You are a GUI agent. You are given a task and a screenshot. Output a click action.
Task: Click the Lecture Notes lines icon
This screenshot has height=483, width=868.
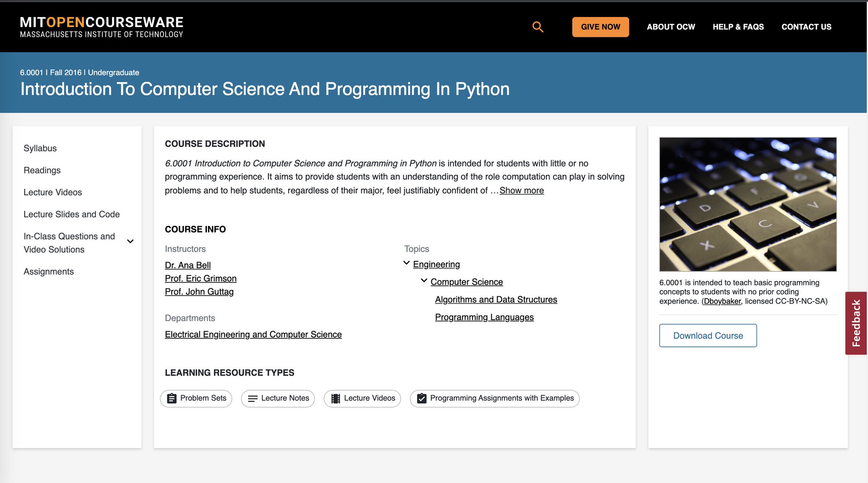point(253,399)
